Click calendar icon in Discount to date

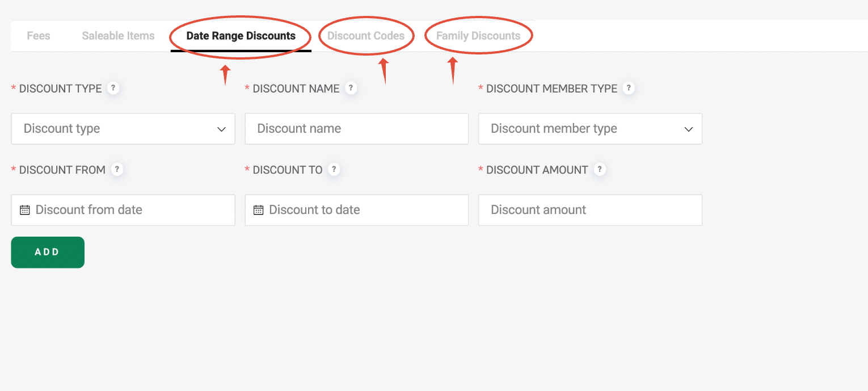[258, 210]
